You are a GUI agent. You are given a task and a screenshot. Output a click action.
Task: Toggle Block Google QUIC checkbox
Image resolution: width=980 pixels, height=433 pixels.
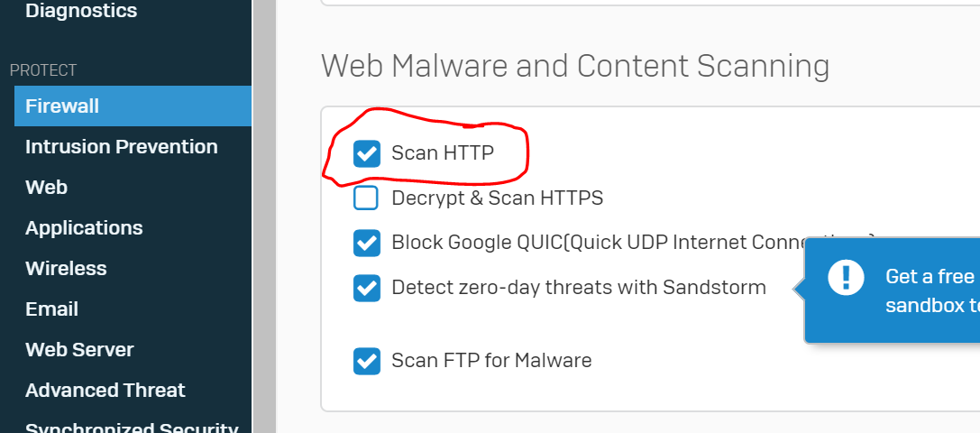(366, 243)
